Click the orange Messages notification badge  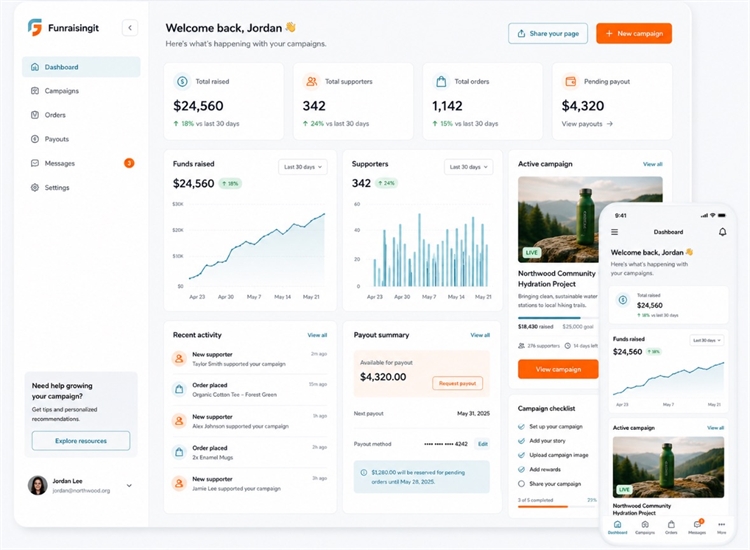click(x=129, y=163)
